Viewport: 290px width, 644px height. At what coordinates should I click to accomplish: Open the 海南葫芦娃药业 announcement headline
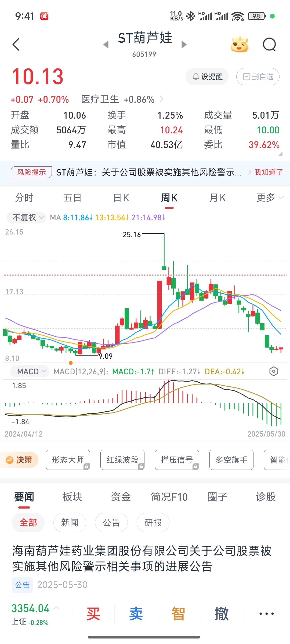[x=142, y=559]
